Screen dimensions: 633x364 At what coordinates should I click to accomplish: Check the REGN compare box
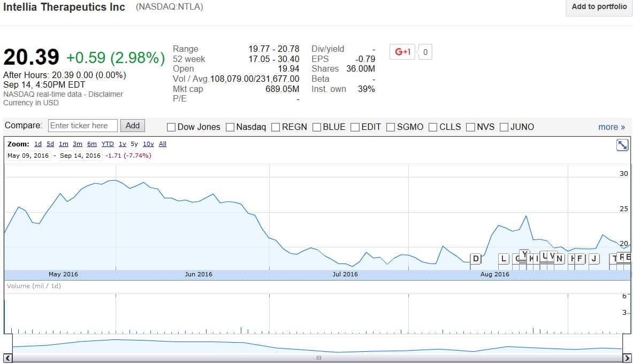[x=276, y=127]
